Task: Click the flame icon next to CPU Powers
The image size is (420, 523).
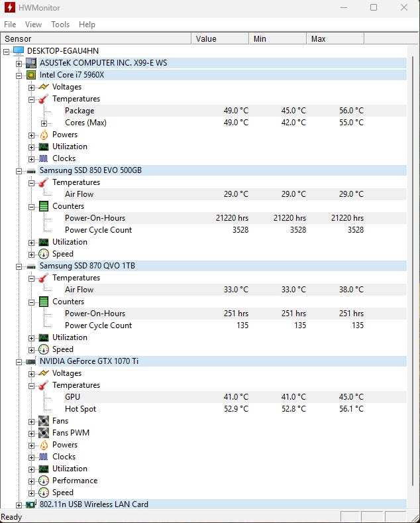Action: [44, 135]
